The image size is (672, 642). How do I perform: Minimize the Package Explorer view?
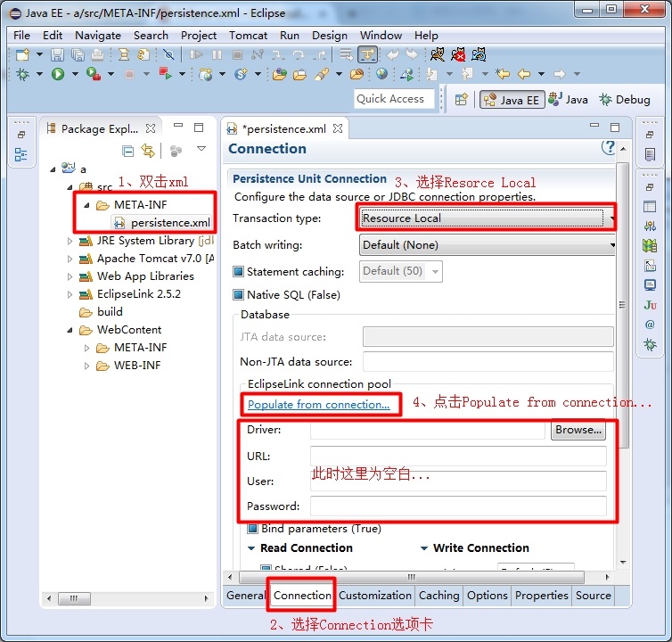point(178,125)
